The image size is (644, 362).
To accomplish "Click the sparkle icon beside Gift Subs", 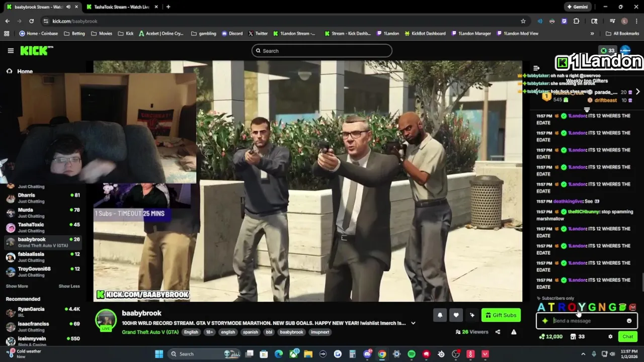I will tap(472, 315).
